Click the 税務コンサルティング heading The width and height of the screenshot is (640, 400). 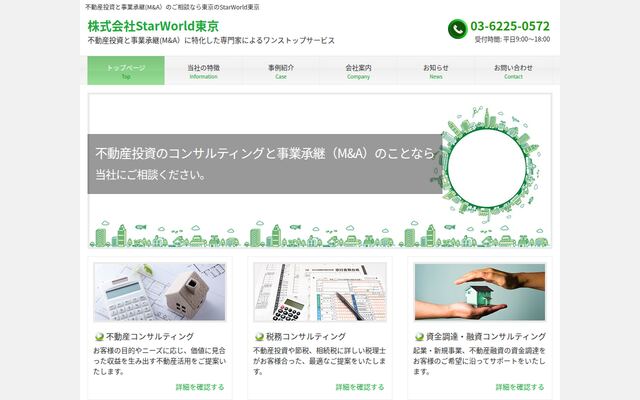pos(306,337)
